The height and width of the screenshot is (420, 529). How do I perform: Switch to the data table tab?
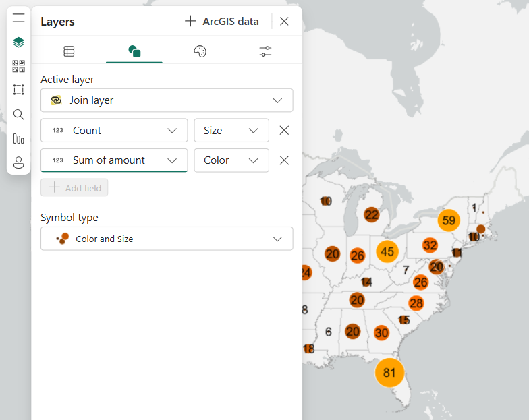tap(69, 51)
